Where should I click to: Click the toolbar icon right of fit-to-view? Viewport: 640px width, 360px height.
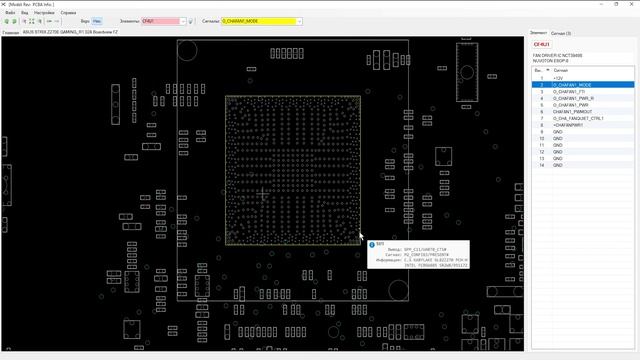(x=40, y=21)
